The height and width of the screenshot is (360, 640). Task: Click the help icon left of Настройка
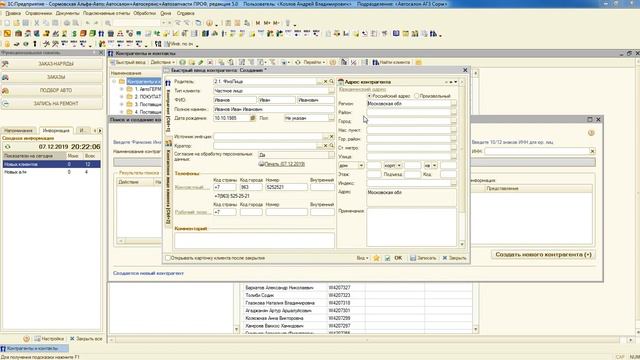pos(27,339)
